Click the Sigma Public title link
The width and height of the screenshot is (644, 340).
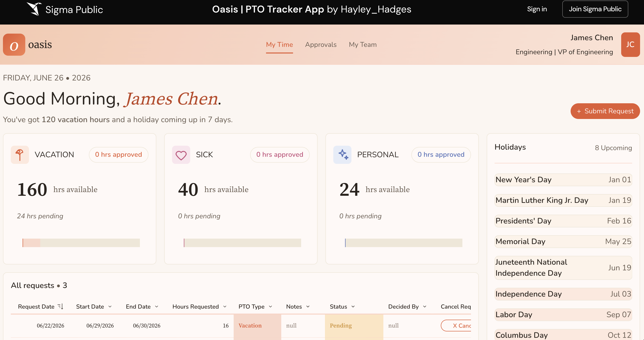pos(74,10)
